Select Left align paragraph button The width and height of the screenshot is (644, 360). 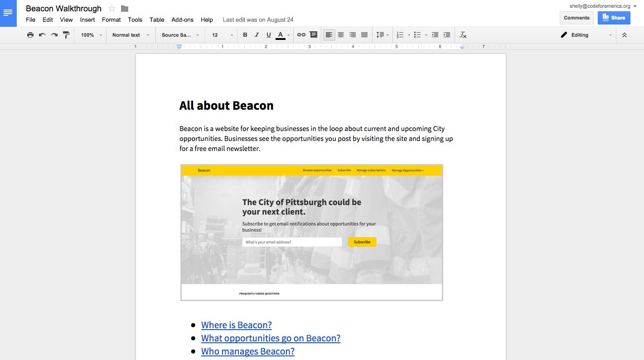329,35
